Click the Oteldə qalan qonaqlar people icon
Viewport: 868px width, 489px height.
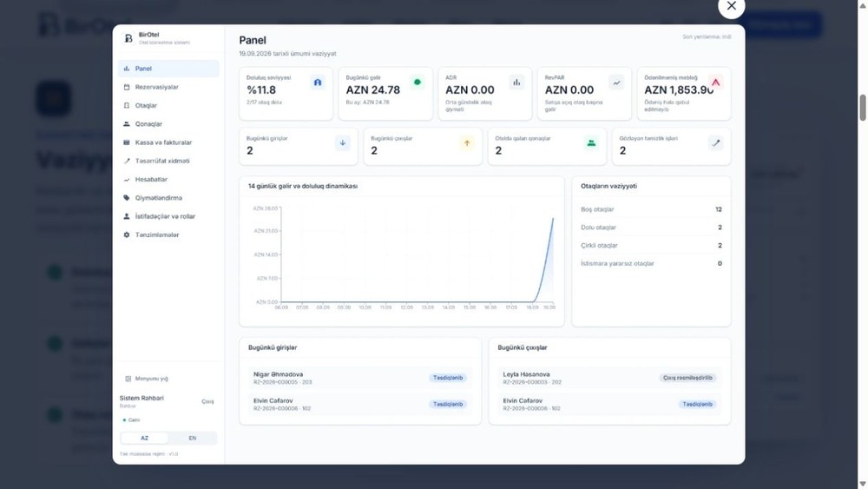(x=591, y=143)
